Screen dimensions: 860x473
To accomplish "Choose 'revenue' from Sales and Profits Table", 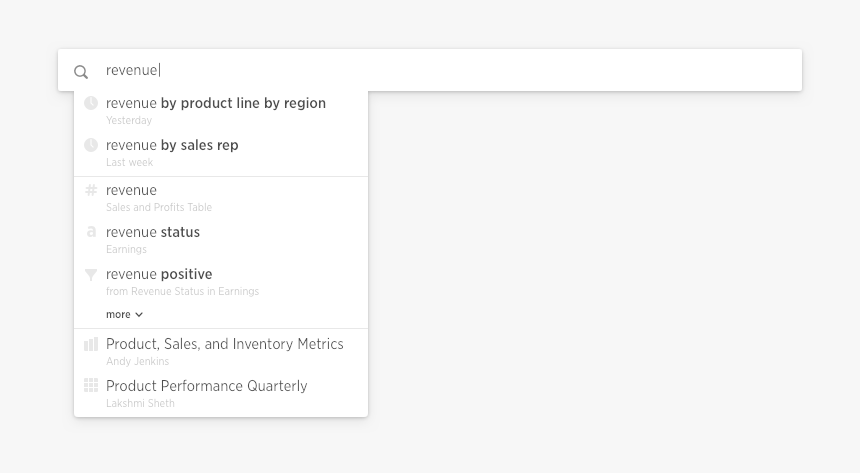I will tap(221, 198).
